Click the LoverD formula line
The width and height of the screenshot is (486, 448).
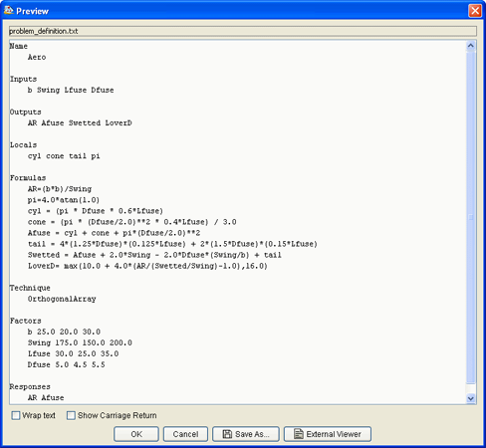coord(147,266)
